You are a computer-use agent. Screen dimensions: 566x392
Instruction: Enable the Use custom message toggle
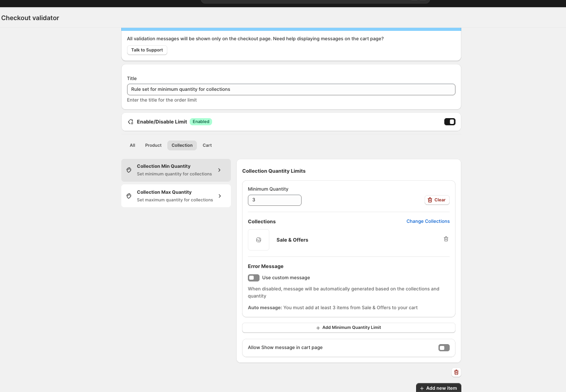(x=253, y=277)
